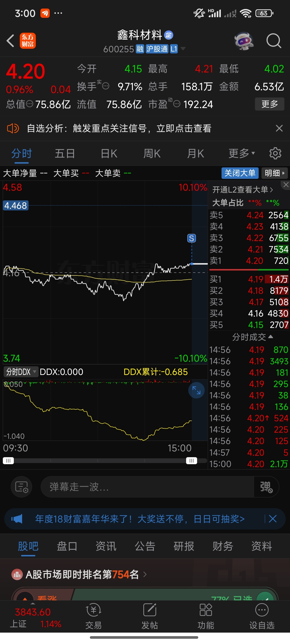290x644 pixels.
Task: Open the A股市场即时排名第754名 link
Action: click(79, 574)
